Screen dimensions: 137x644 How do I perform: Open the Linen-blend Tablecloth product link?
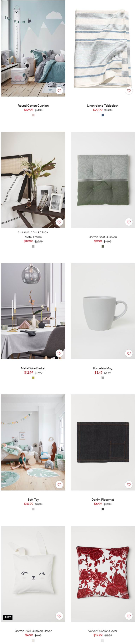coord(103,106)
